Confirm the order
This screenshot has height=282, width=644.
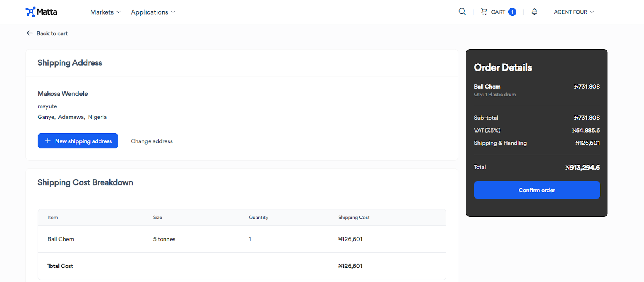(537, 190)
